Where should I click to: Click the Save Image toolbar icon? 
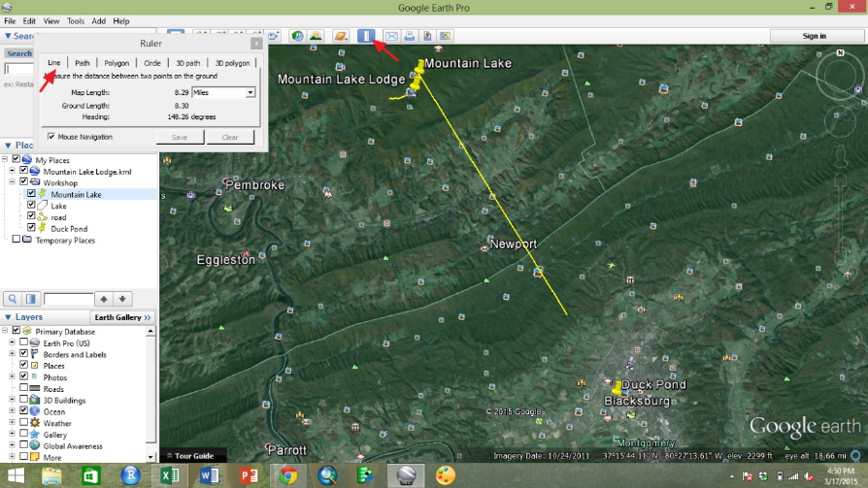click(x=427, y=36)
